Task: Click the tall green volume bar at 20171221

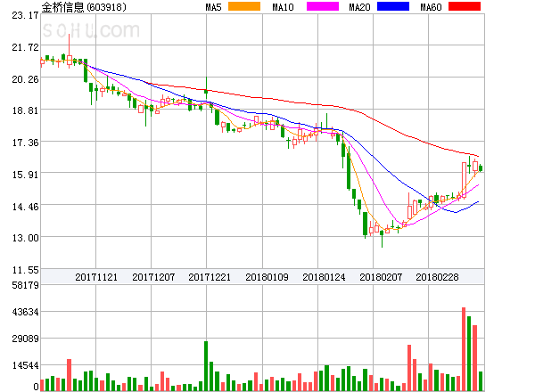Action: tap(206, 366)
